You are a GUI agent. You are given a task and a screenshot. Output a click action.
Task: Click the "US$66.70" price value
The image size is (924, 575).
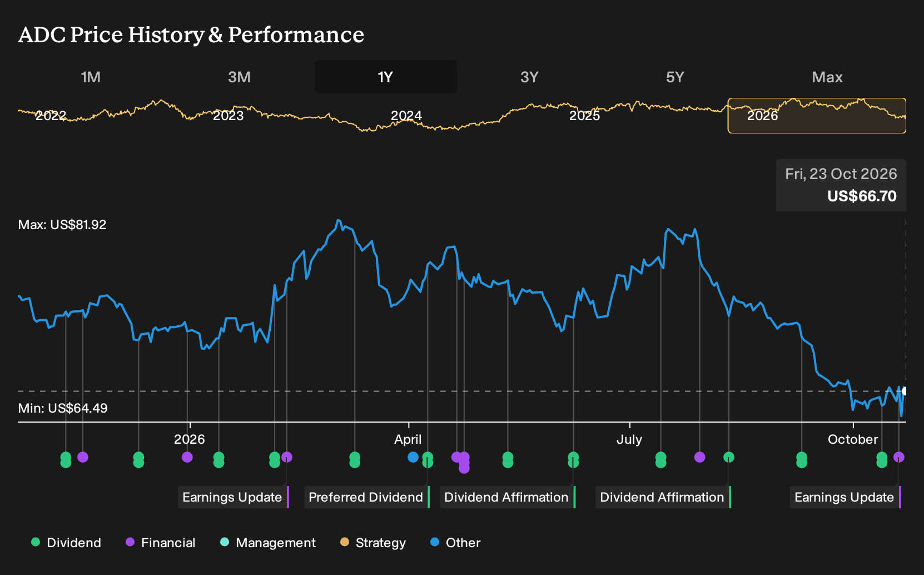862,196
